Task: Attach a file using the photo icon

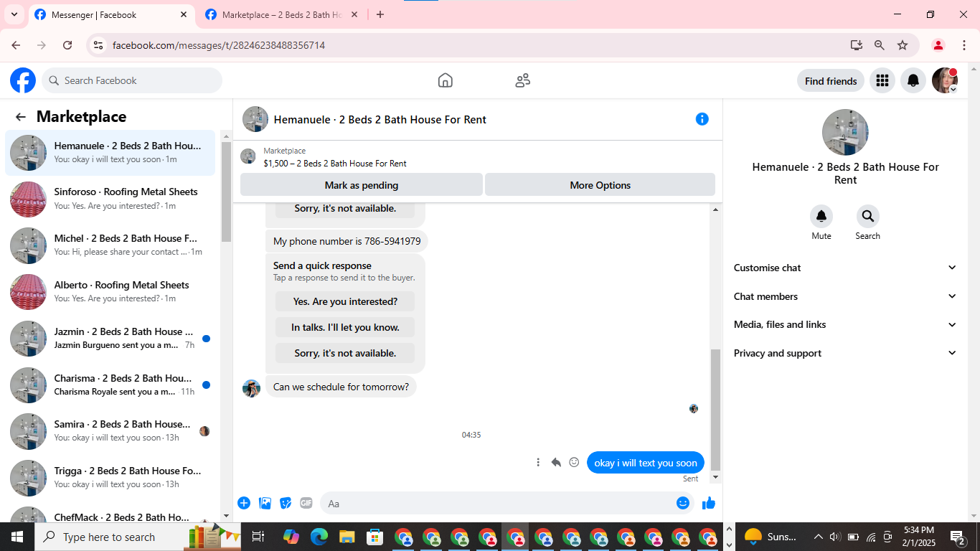Action: (x=265, y=503)
